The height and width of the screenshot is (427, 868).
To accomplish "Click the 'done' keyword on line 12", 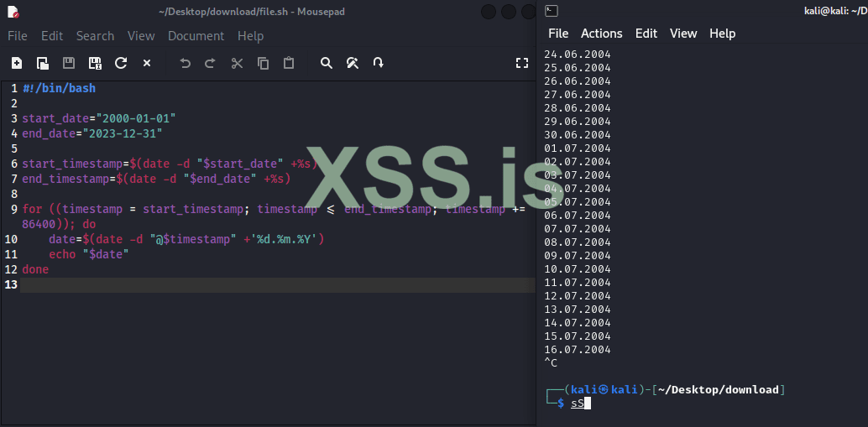I will 35,269.
